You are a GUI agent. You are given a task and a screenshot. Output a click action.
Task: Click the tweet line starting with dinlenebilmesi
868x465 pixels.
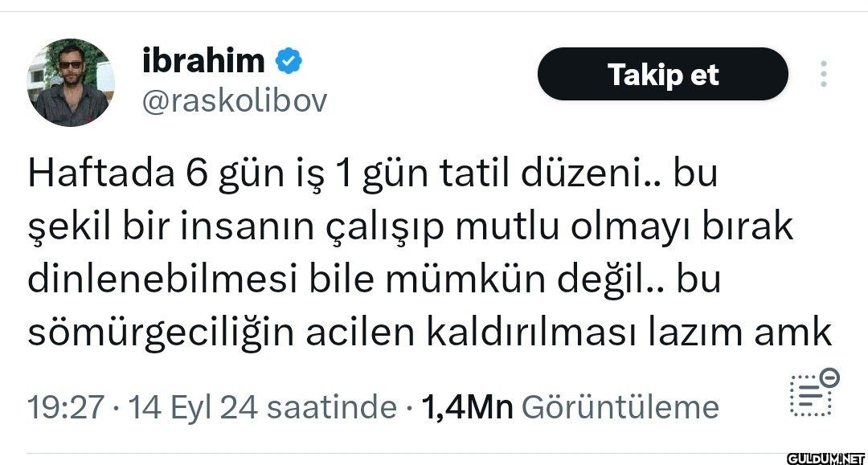(375, 280)
